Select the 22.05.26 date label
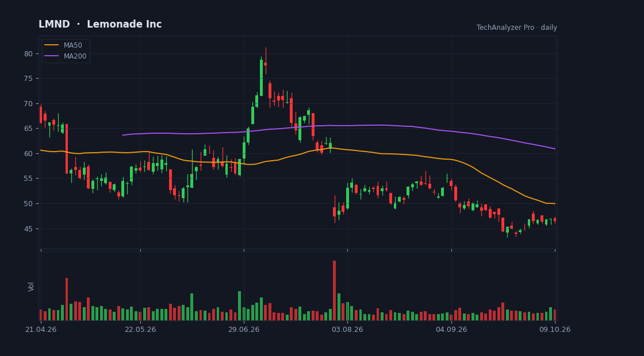This screenshot has width=644, height=356. point(140,330)
